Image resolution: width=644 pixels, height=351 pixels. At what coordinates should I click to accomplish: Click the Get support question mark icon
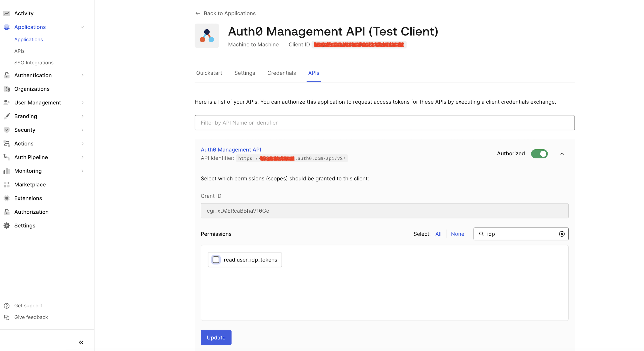(x=7, y=306)
